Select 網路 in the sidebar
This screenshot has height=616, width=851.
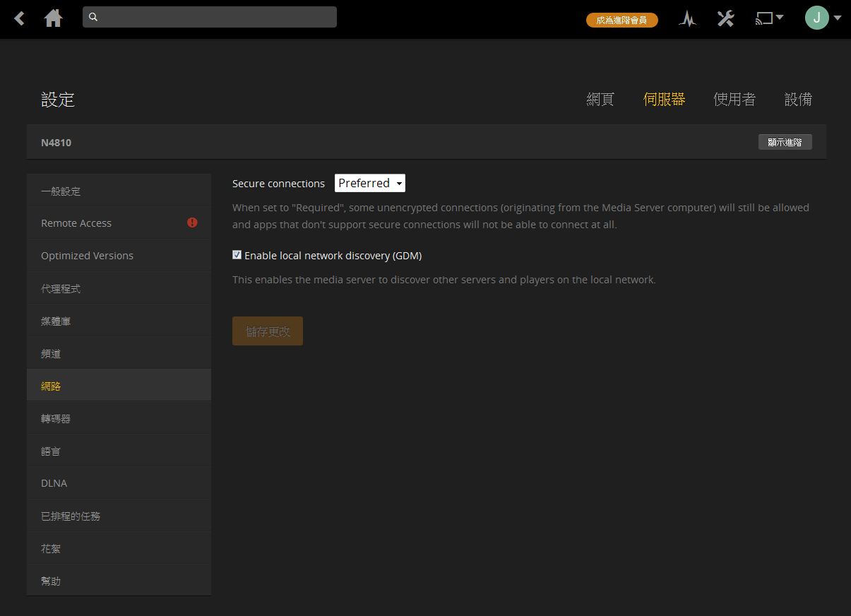(119, 386)
